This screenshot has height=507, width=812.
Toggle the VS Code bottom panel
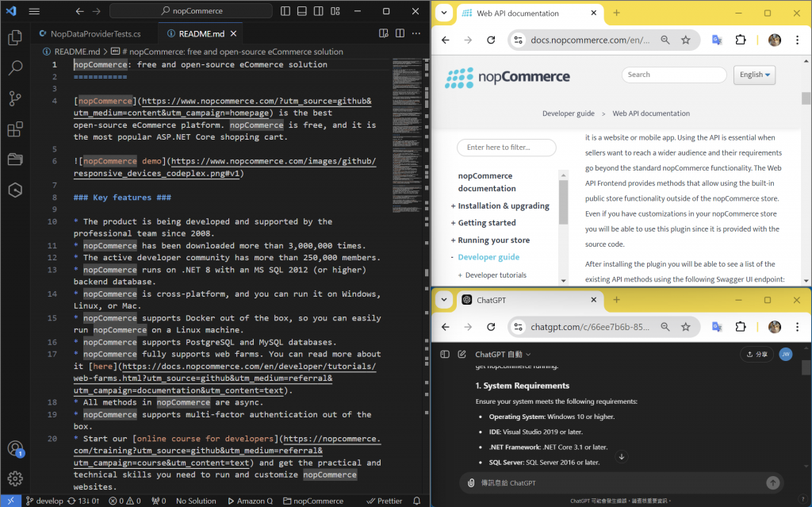[302, 11]
